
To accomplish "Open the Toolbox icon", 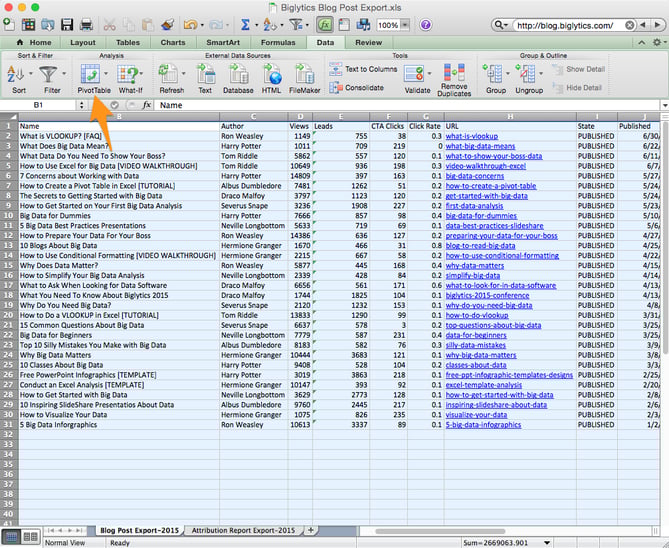I will pyautogui.click(x=344, y=25).
